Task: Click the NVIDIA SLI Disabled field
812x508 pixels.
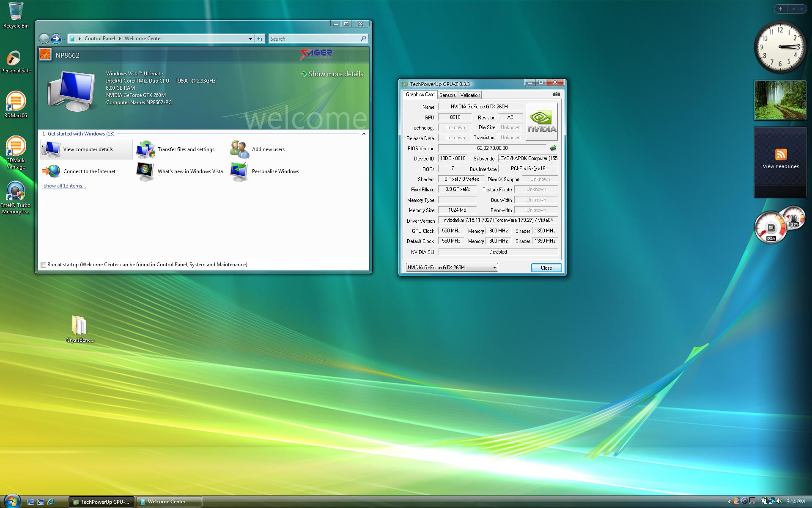Action: tap(498, 252)
